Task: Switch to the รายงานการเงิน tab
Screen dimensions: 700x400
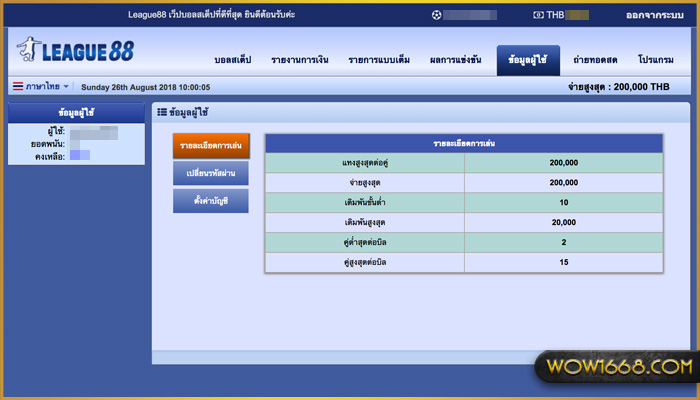Action: (x=300, y=61)
